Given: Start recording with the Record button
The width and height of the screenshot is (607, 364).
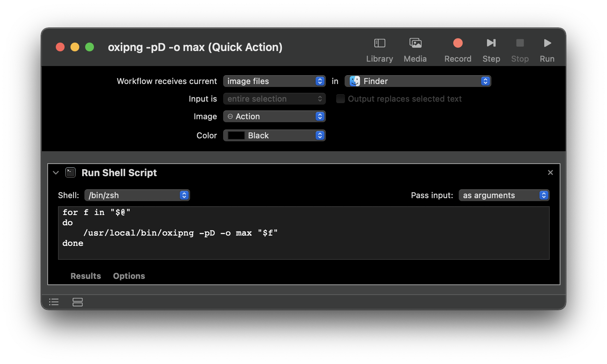Looking at the screenshot, I should click(458, 50).
